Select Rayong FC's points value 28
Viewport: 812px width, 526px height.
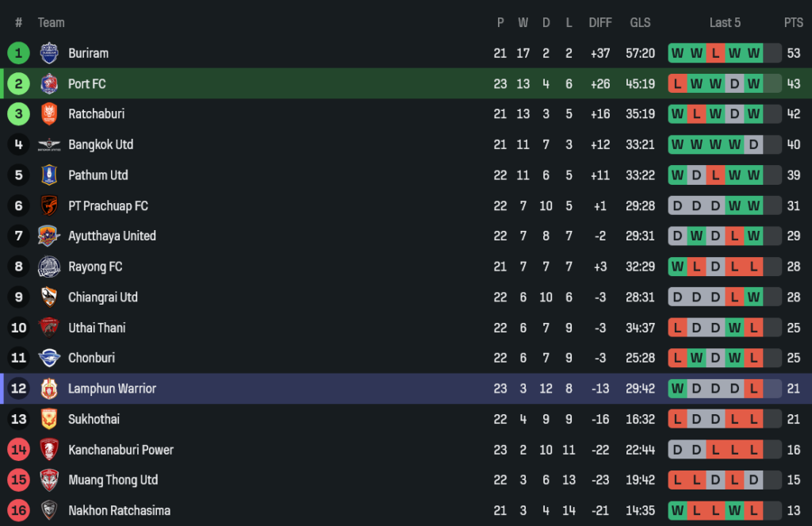[793, 267]
